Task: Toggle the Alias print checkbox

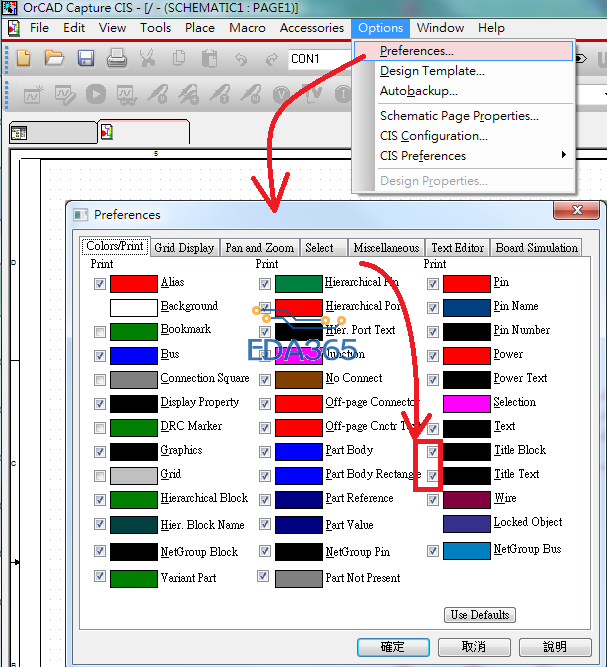Action: click(100, 284)
